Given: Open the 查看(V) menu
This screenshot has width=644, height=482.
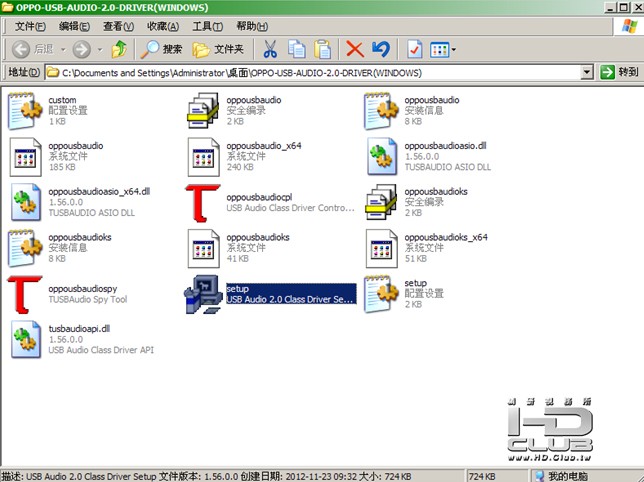Looking at the screenshot, I should 118,26.
